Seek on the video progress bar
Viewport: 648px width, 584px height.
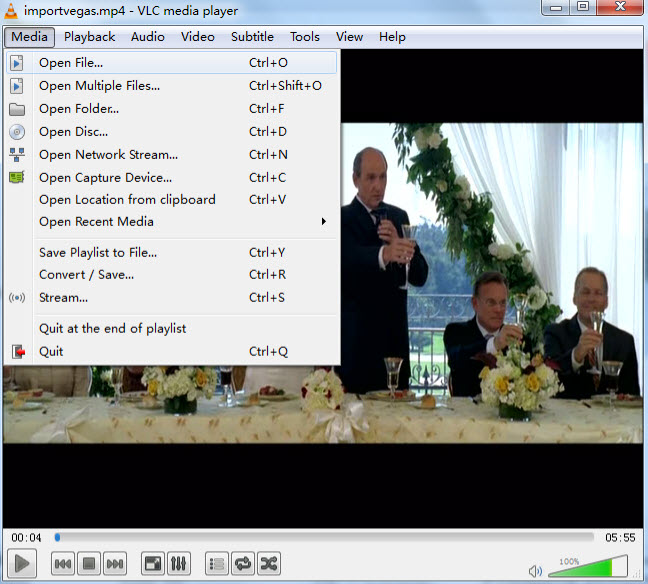tap(324, 537)
